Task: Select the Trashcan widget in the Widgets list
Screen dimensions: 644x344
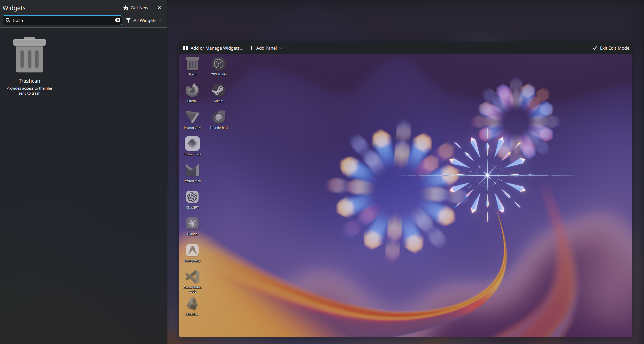Action: click(x=30, y=66)
